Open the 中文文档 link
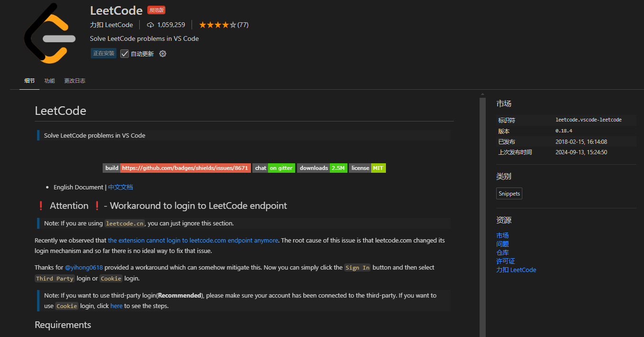This screenshot has width=644, height=337. (x=120, y=187)
